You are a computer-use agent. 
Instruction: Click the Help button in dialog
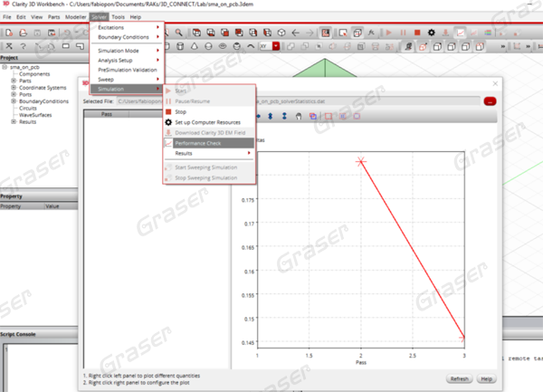tap(486, 378)
